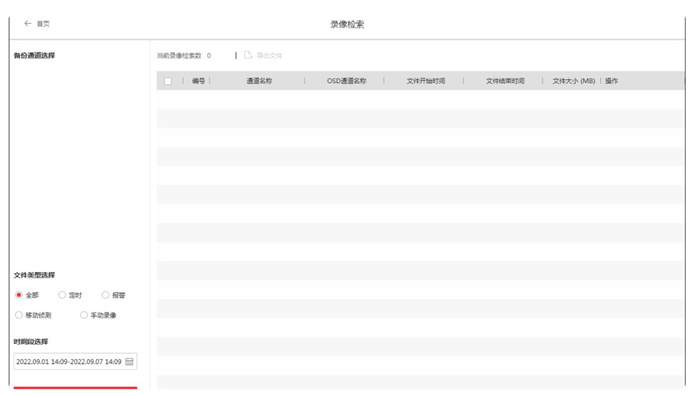Click the 时间段选择 section heading
The image size is (690, 396).
click(x=31, y=341)
